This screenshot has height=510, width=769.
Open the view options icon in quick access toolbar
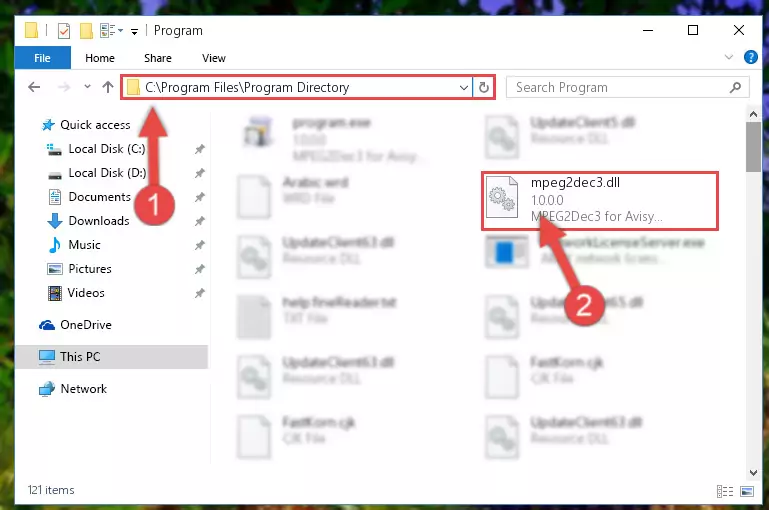click(111, 31)
